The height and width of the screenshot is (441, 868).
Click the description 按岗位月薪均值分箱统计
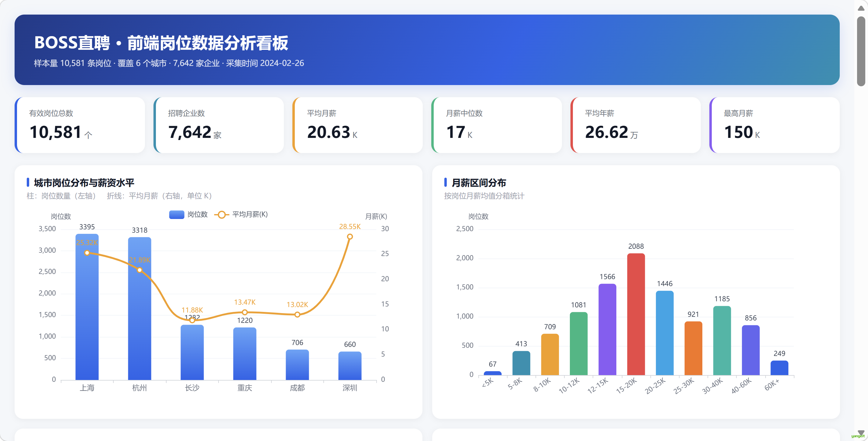pos(484,196)
